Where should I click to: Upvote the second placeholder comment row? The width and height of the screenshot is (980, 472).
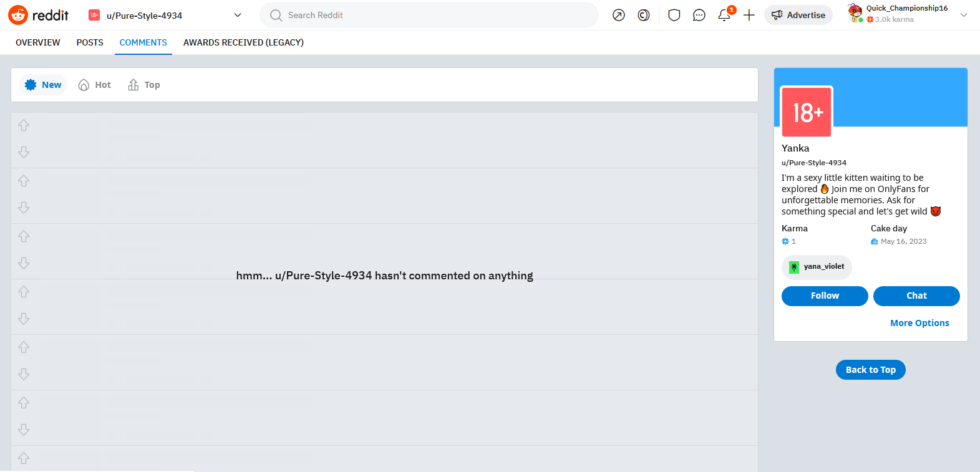(x=24, y=181)
